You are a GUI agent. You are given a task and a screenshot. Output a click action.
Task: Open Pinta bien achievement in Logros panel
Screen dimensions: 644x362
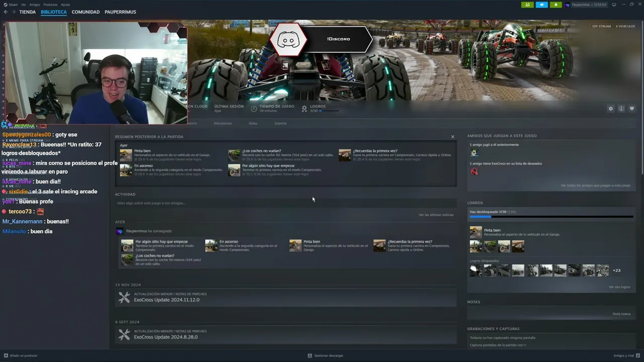(x=475, y=232)
